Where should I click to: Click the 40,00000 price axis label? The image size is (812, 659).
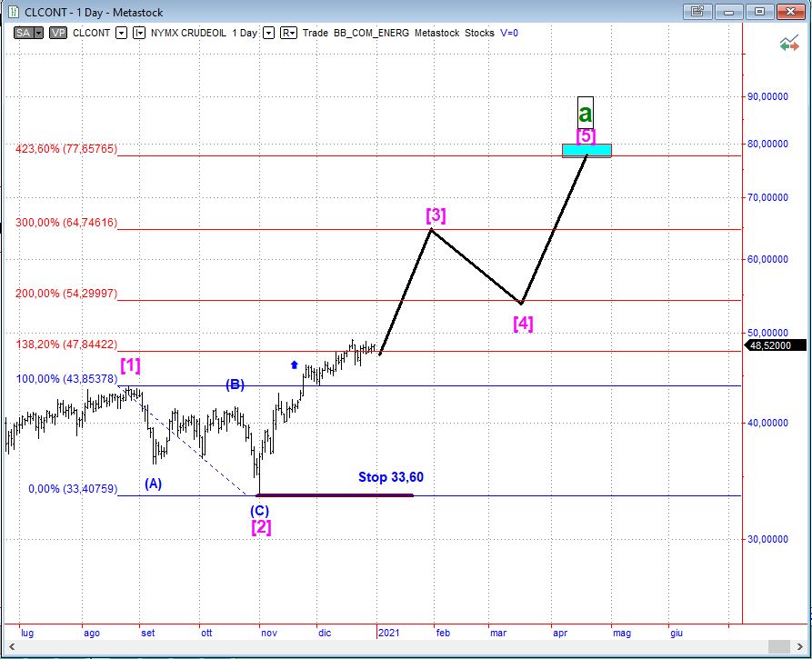(767, 423)
